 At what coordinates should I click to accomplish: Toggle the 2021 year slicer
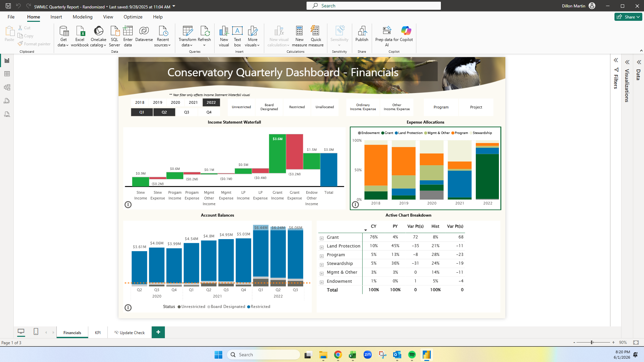[x=193, y=102]
